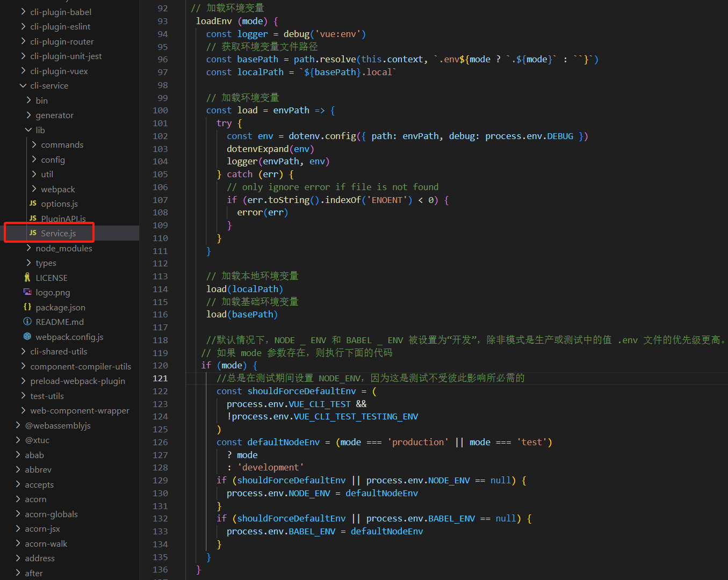Click 'development' string on line 128

click(x=270, y=467)
